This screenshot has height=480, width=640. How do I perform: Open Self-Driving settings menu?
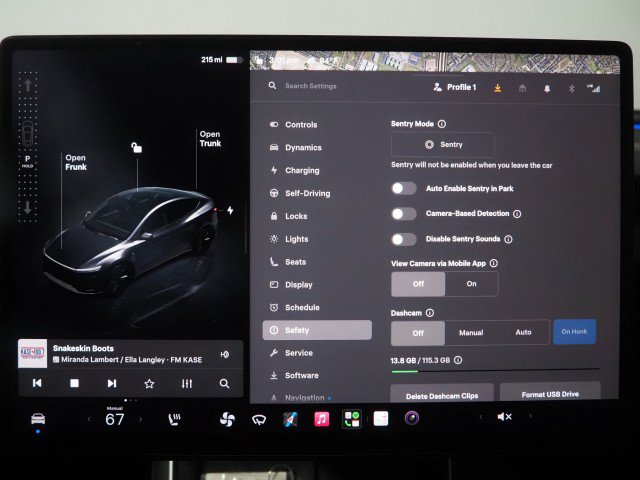coord(317,193)
